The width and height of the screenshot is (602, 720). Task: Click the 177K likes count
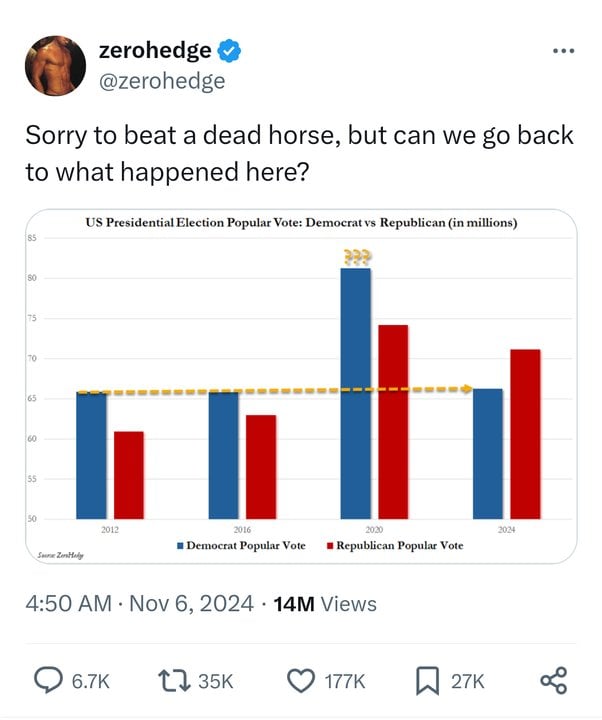(x=345, y=681)
